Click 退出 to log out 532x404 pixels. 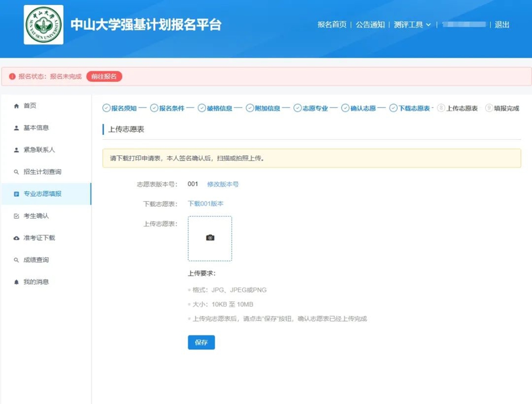(502, 24)
